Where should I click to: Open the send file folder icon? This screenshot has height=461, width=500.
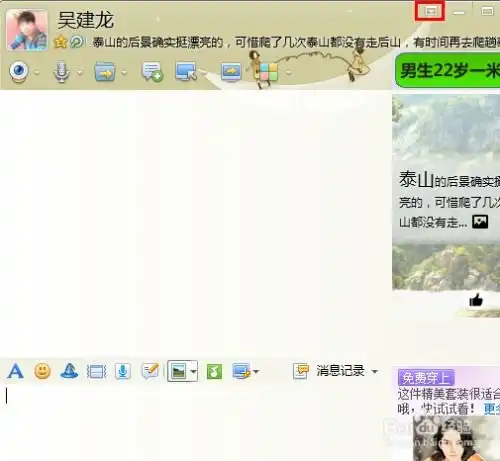(105, 71)
